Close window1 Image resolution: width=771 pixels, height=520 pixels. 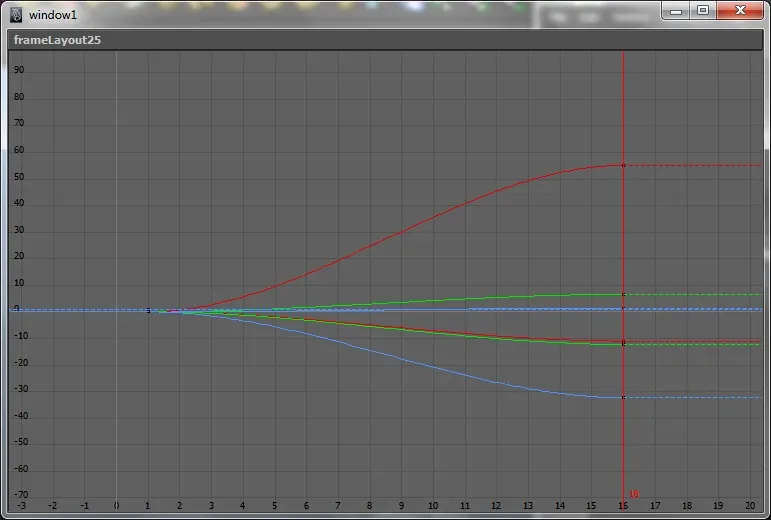coord(741,10)
